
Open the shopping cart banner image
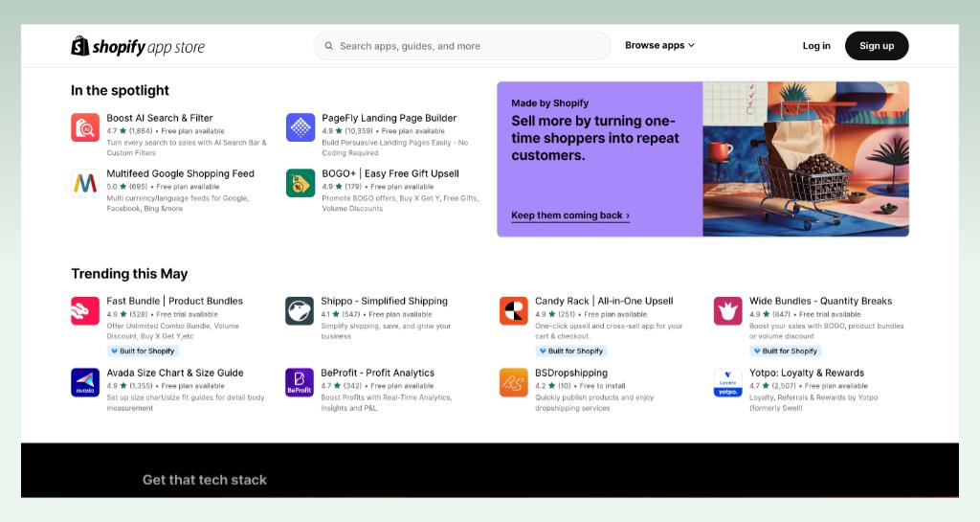(x=806, y=159)
